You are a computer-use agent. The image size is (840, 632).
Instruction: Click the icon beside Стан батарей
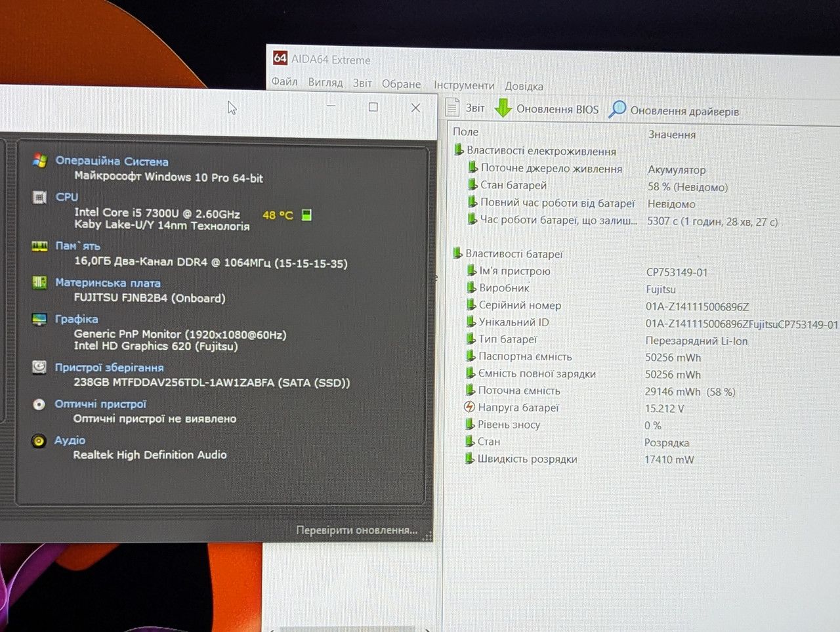(472, 185)
